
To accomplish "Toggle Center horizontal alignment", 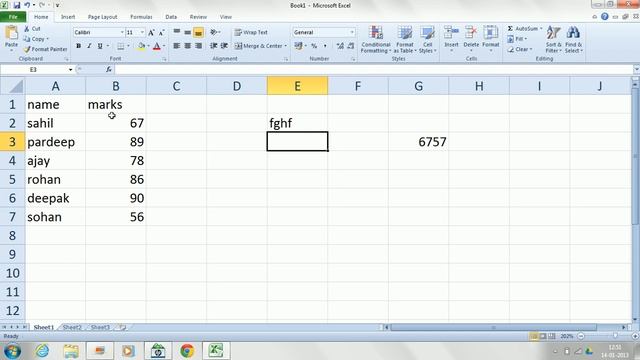I will coord(187,46).
